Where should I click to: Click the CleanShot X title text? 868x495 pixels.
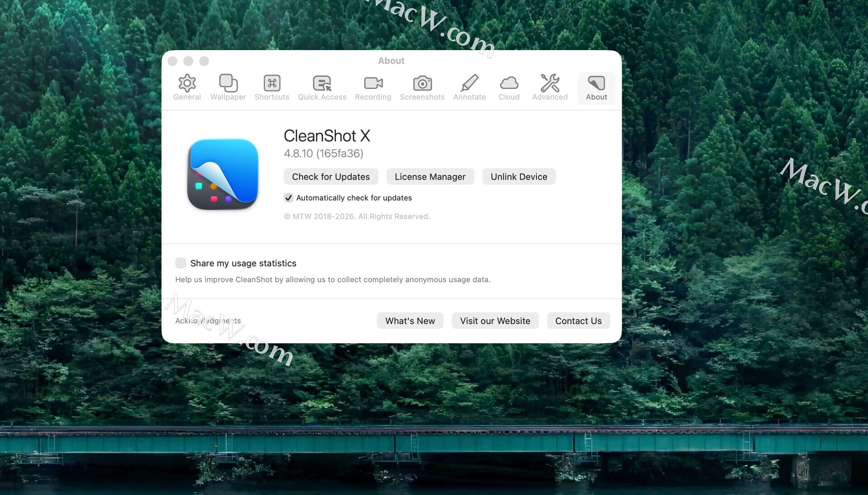pos(327,136)
